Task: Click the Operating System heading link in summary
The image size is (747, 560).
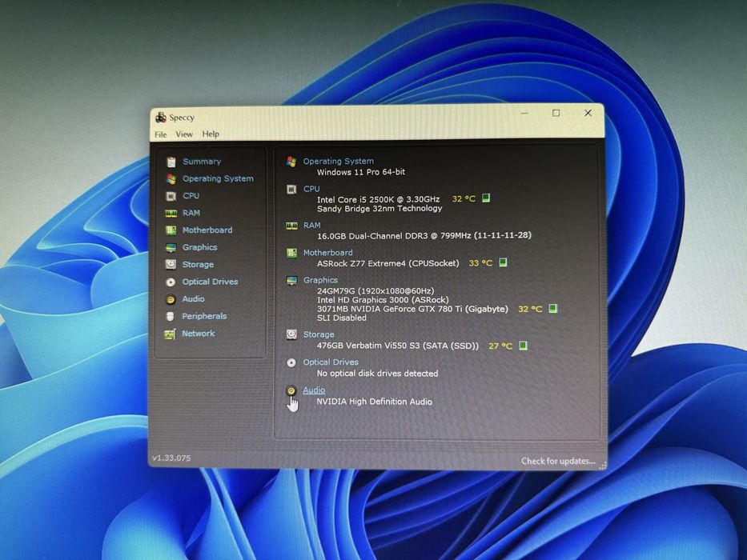Action: (338, 161)
